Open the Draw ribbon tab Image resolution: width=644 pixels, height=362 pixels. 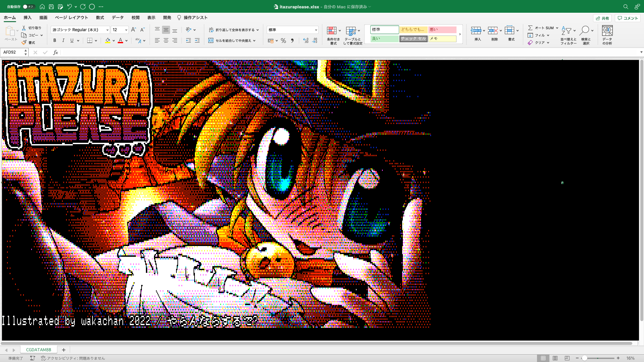[x=43, y=17]
